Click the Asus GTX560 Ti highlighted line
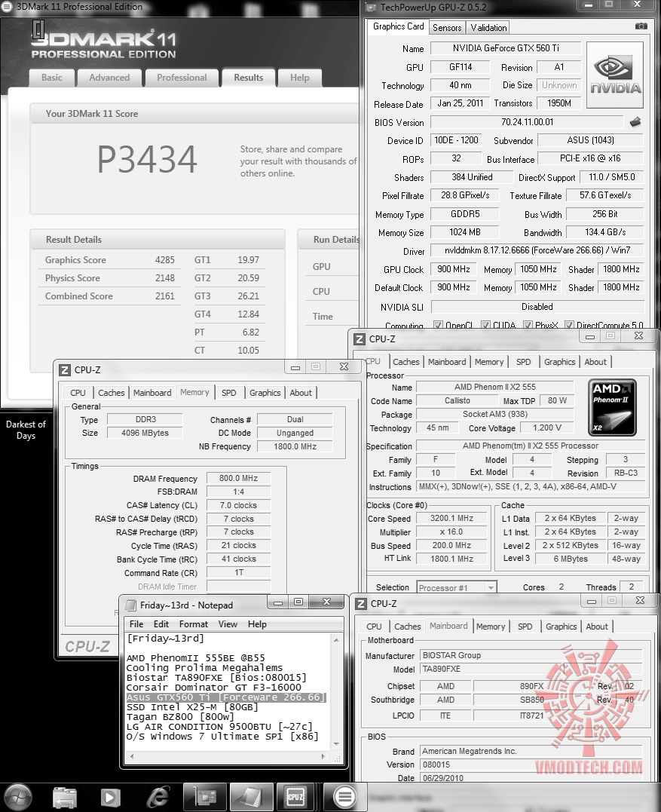 pyautogui.click(x=225, y=697)
